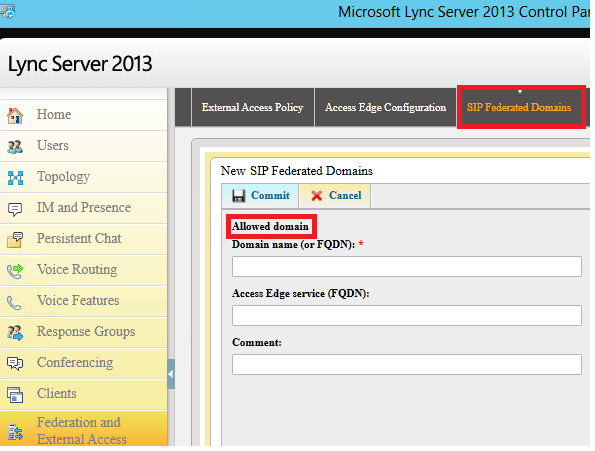Open Federation and External Access

(x=83, y=429)
